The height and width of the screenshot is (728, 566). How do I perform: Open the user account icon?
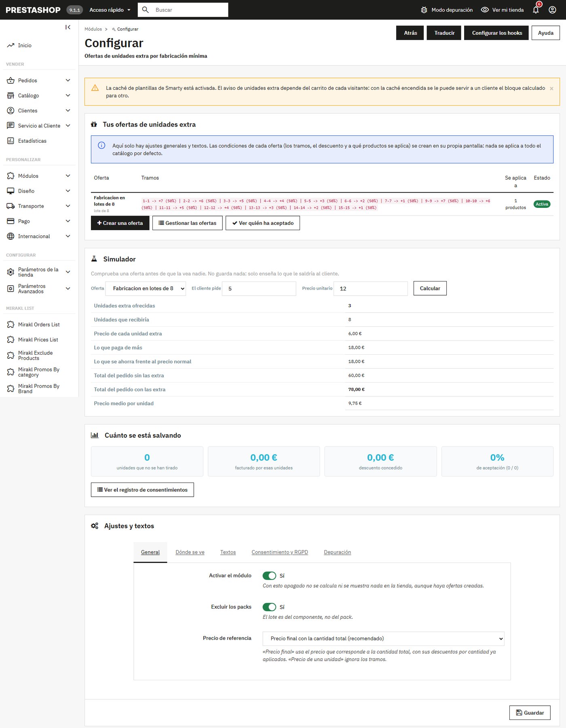point(552,10)
